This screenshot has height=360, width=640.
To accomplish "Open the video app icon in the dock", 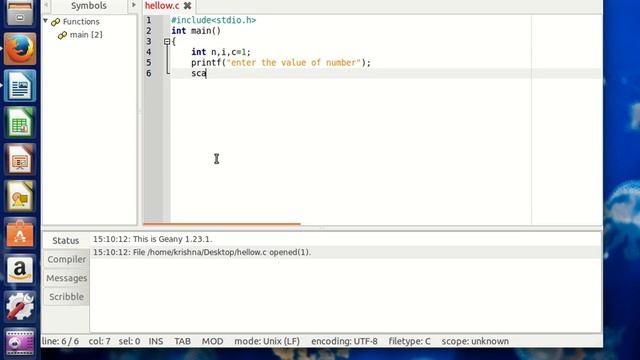I will (20, 344).
